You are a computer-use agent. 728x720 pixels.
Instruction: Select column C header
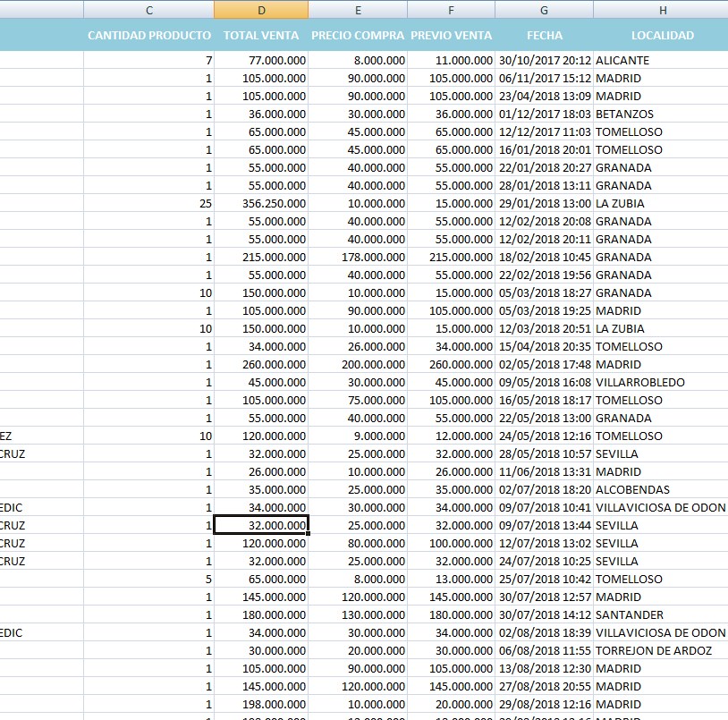(149, 10)
